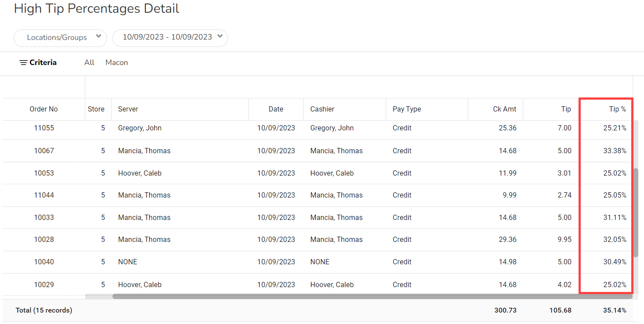Click the horizontal scrollbar at table bottom
Image resolution: width=644 pixels, height=324 pixels.
pos(372,296)
